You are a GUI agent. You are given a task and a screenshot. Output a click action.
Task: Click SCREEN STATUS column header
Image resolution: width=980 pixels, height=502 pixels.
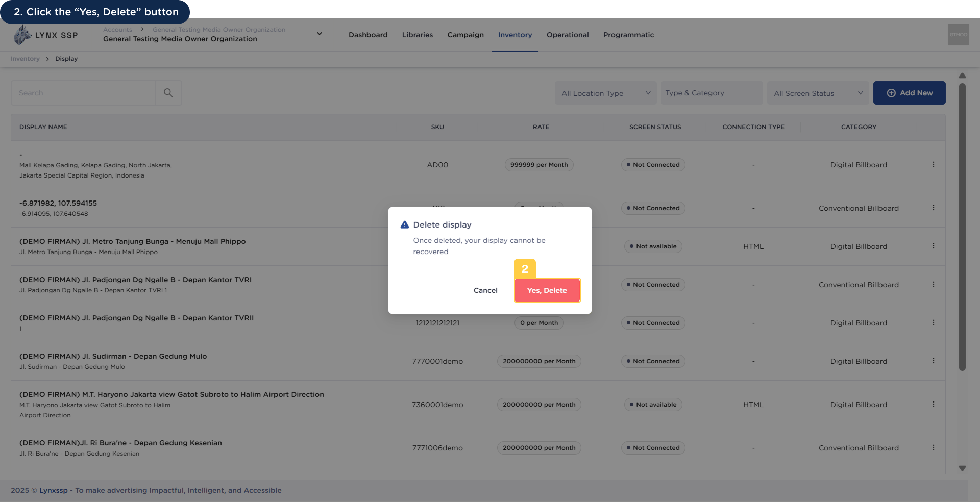coord(655,127)
